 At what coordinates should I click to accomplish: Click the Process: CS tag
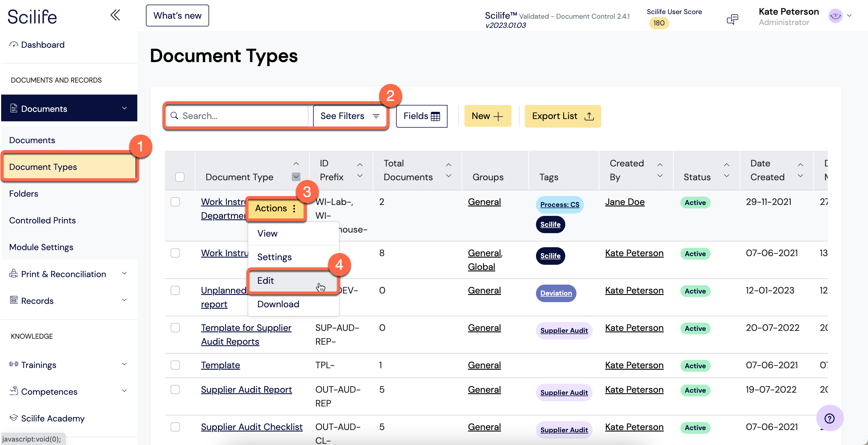point(560,204)
